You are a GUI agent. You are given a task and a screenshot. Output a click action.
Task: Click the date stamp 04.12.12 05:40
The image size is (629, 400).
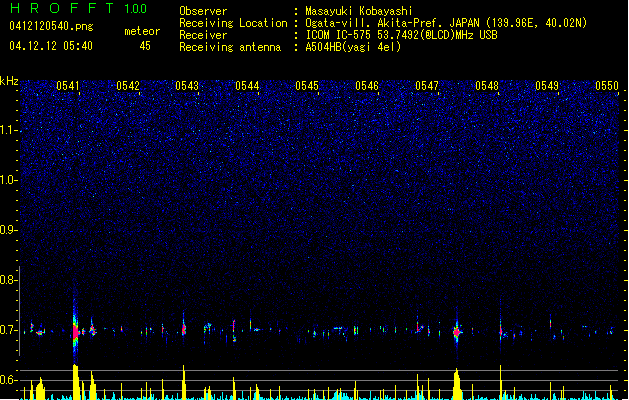[51, 46]
